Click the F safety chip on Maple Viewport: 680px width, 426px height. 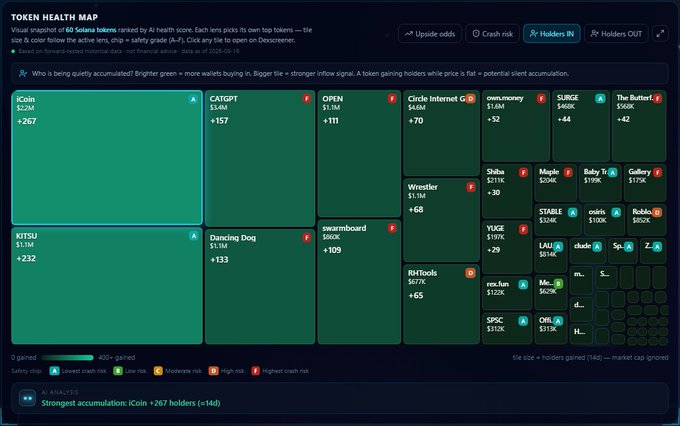pos(568,173)
